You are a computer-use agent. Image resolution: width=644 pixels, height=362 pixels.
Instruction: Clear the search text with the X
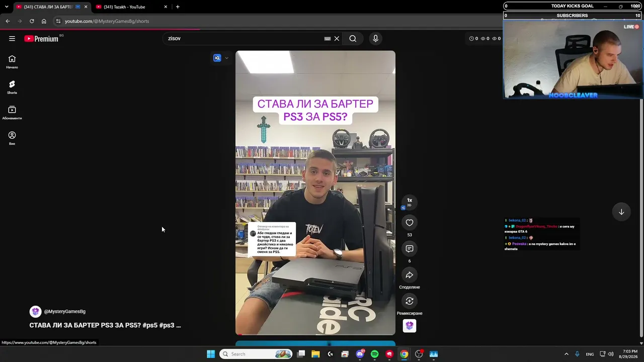pos(337,39)
